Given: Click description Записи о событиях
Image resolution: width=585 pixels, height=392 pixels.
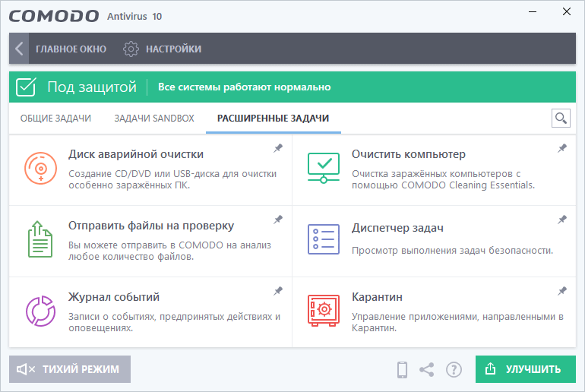Looking at the screenshot, I should tap(174, 322).
